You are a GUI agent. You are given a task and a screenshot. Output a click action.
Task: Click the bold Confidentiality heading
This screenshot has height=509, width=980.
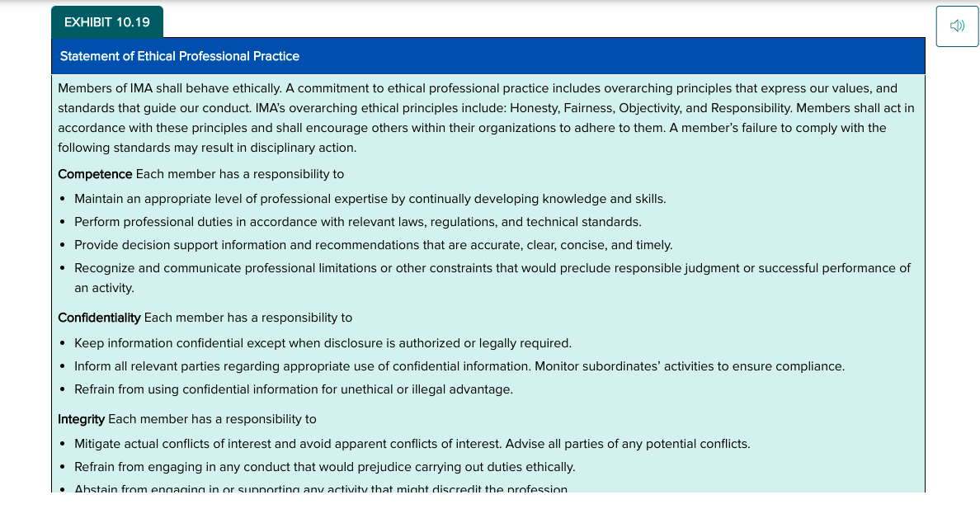click(x=99, y=318)
